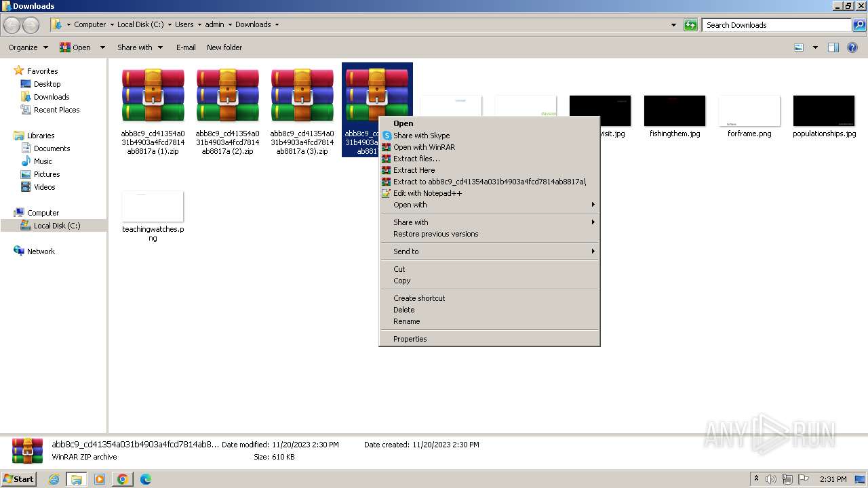Viewport: 868px width, 488px height.
Task: Choose Open in the context menu
Action: 490,123
